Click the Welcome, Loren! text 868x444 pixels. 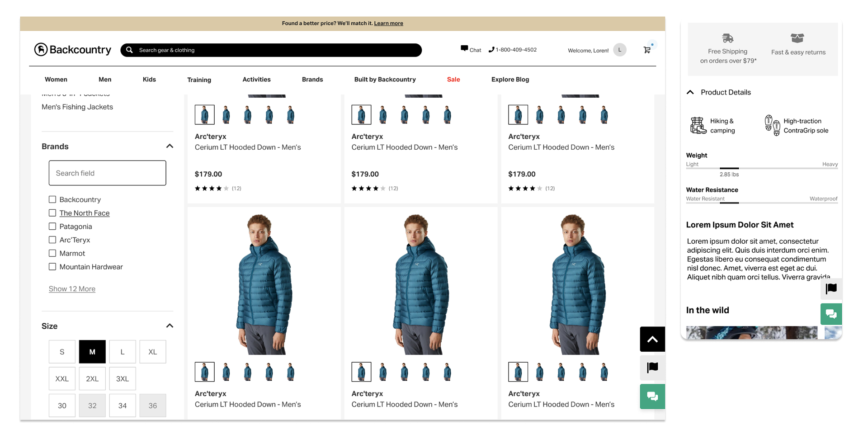pyautogui.click(x=588, y=51)
